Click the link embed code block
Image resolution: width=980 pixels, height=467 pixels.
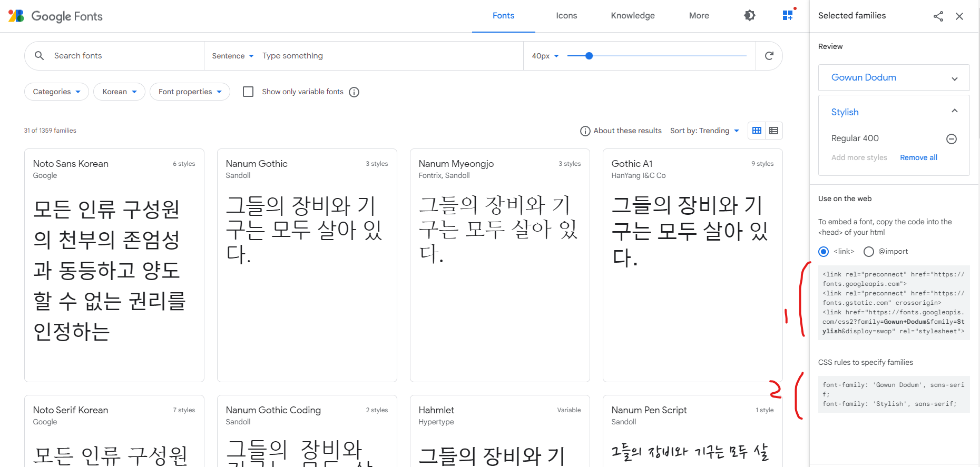(894, 303)
